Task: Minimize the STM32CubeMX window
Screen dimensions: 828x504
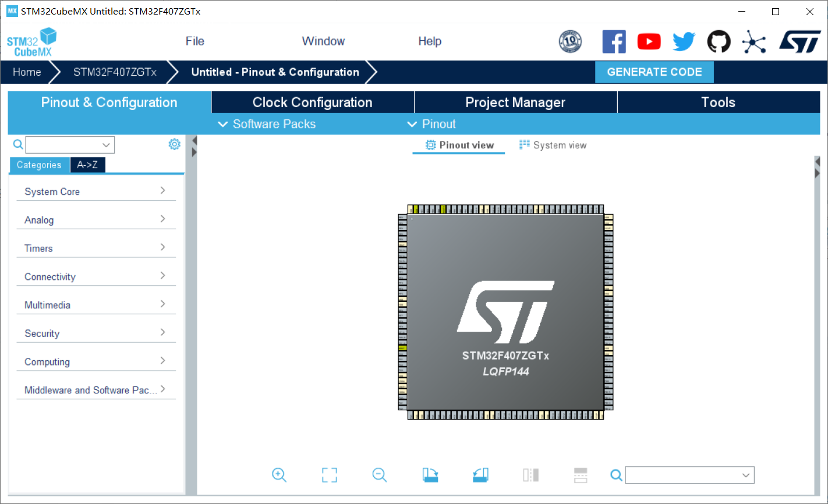Action: (x=742, y=12)
